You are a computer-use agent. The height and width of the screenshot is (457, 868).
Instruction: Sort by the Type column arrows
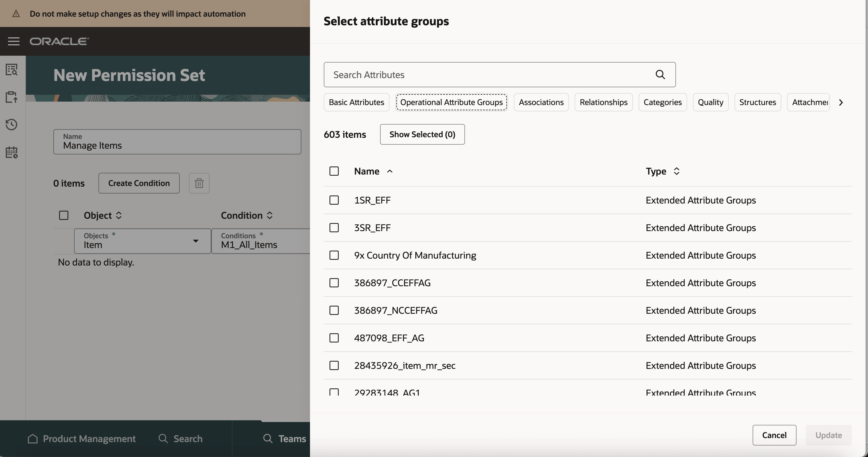[x=677, y=171]
